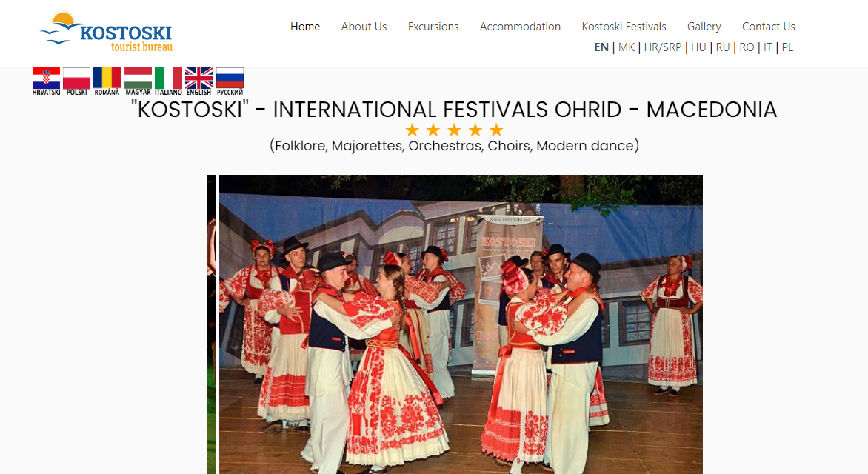
Task: Open Kostoski Festivals in navigation
Action: (x=624, y=27)
